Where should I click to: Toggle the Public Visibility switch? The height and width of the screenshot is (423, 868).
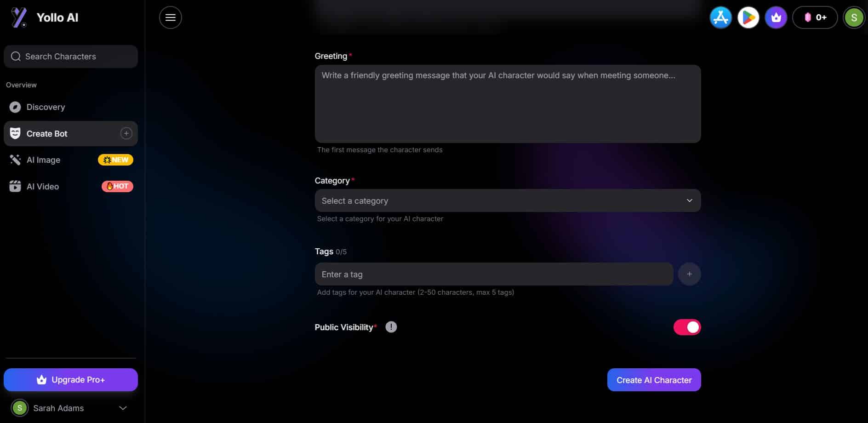[687, 327]
